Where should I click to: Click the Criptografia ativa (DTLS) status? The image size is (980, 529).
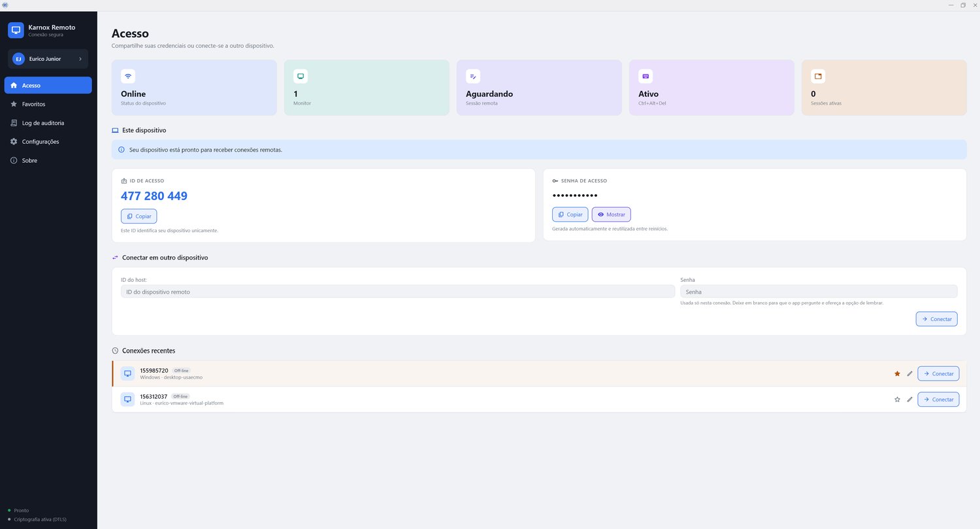click(x=37, y=519)
